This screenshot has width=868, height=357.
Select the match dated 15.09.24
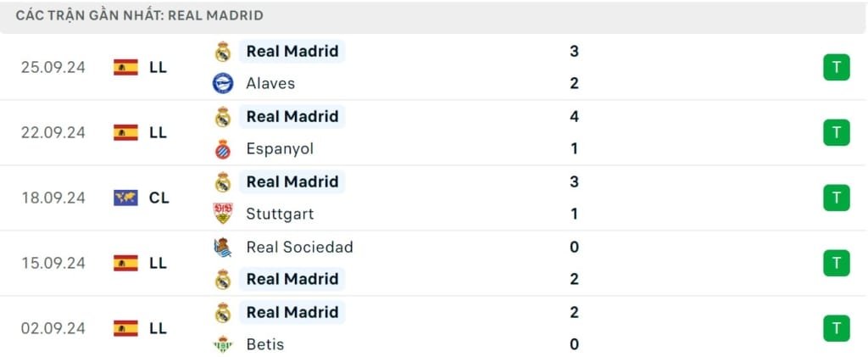point(53,263)
